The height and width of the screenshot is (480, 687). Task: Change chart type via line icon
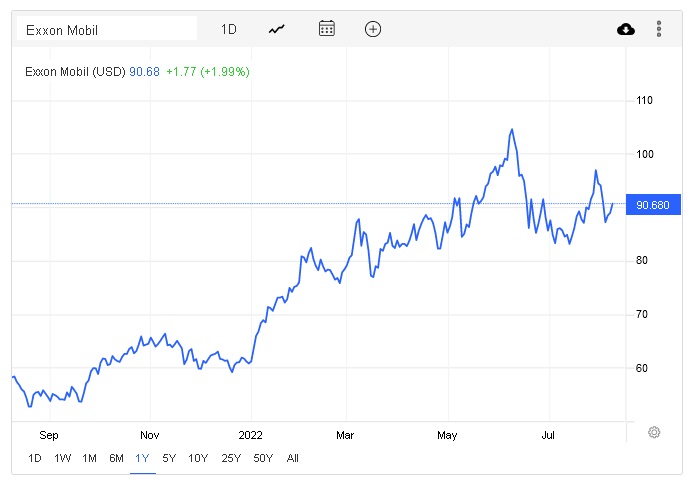(276, 29)
